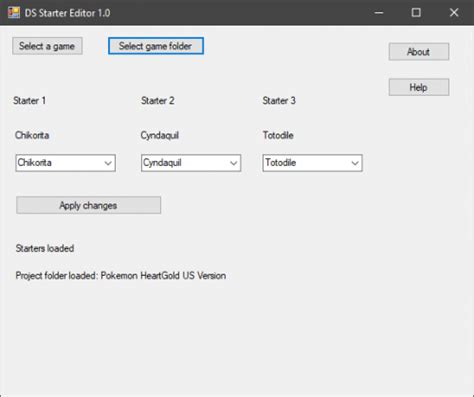This screenshot has height=397, width=474.
Task: Click the Starter 2 label
Action: [x=158, y=101]
